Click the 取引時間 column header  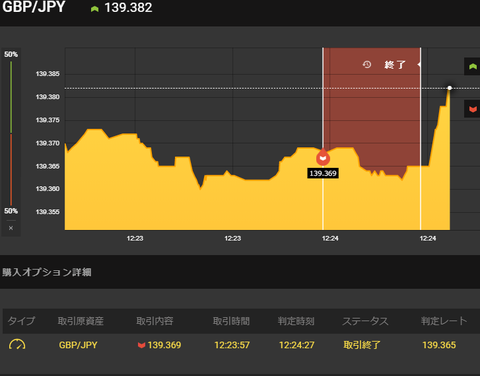(231, 321)
